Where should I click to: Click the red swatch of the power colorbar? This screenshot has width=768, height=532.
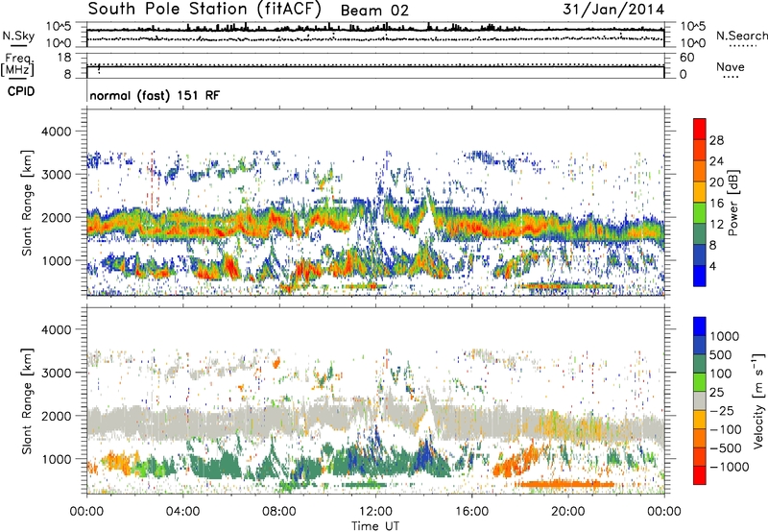(x=700, y=129)
